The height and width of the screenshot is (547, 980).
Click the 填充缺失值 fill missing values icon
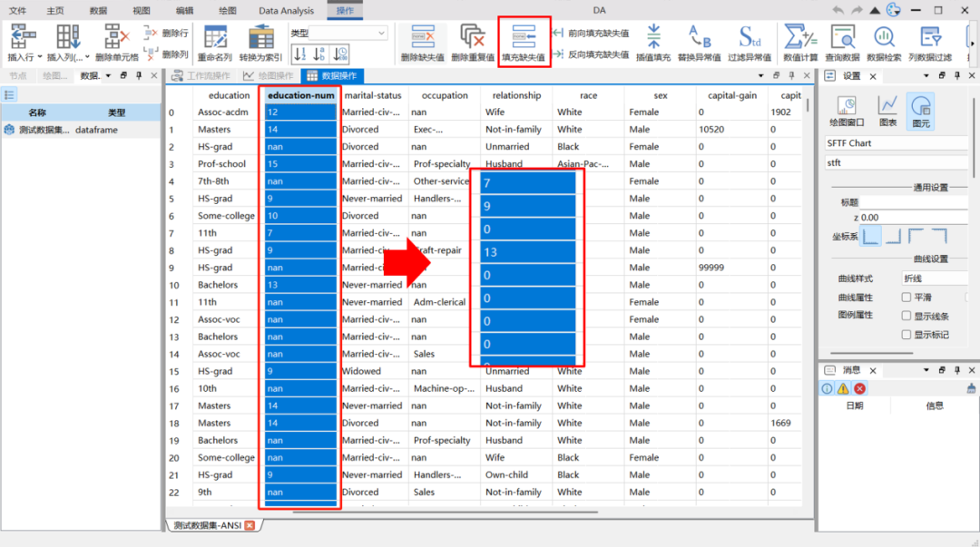pos(524,37)
